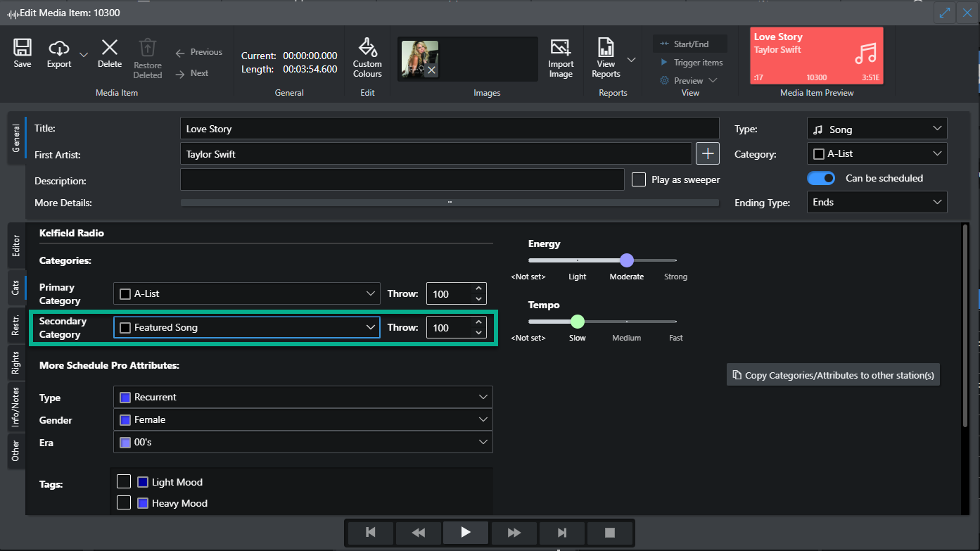980x551 pixels.
Task: Expand the edit window size icon
Action: [944, 13]
